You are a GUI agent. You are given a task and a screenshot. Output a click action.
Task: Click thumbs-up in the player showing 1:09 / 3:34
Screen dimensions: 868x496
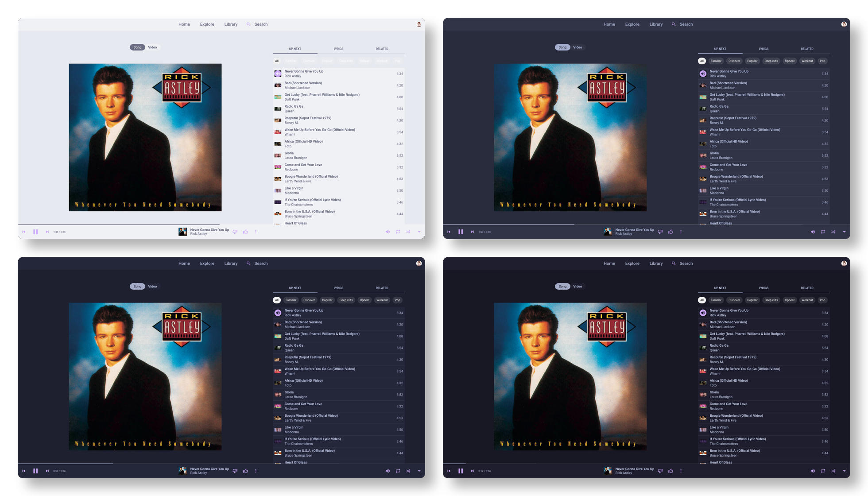670,232
